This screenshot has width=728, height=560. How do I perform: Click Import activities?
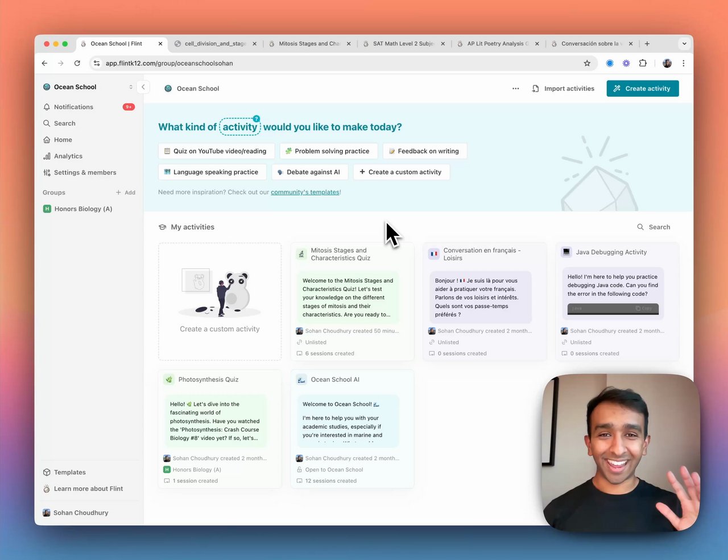click(x=563, y=89)
